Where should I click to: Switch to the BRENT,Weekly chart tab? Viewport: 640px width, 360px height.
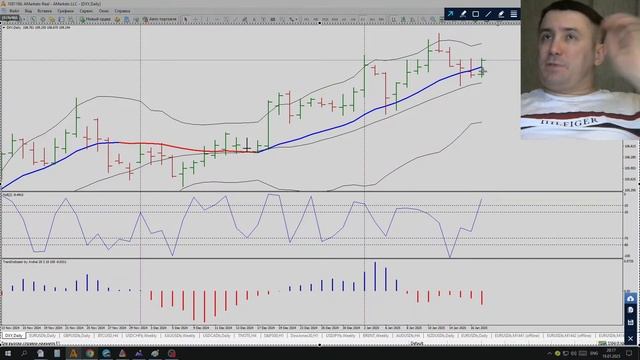[376, 336]
